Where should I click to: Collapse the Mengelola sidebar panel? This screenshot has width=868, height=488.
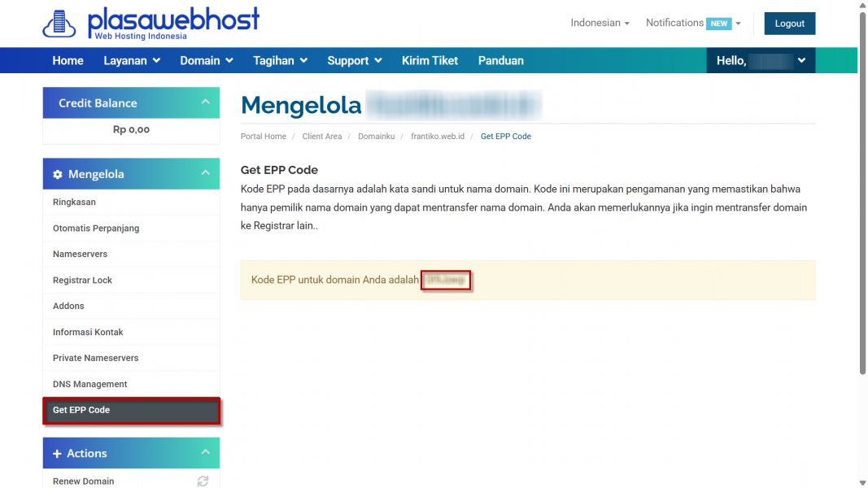(x=205, y=172)
